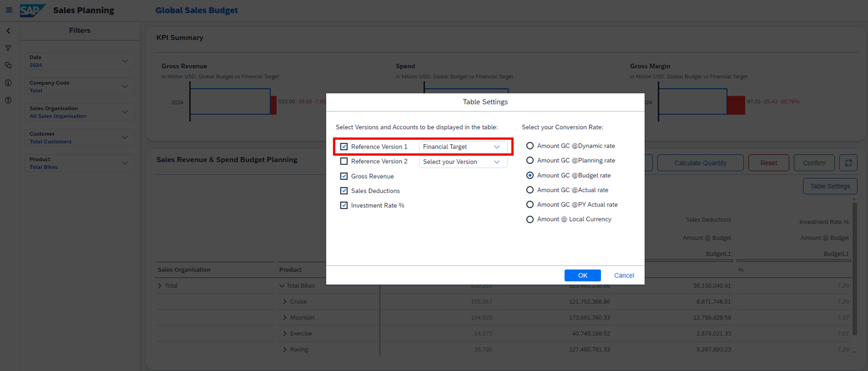The height and width of the screenshot is (371, 868).
Task: Open the help question-mark icon in sidebar
Action: click(x=8, y=100)
